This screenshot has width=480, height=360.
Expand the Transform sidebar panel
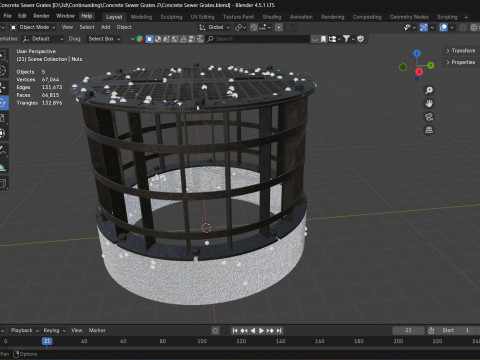[461, 51]
